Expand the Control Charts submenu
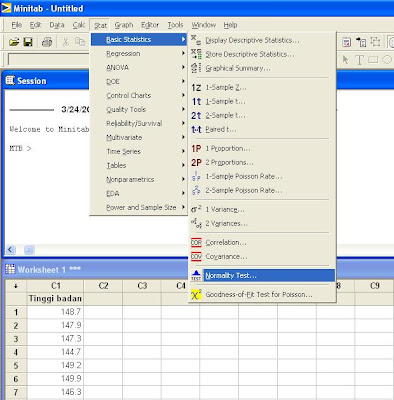Viewport: 394px width, 400px height. pos(139,95)
